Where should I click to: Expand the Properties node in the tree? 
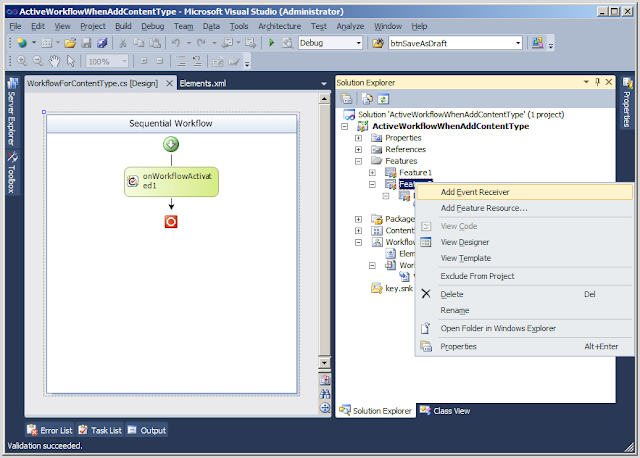click(358, 138)
